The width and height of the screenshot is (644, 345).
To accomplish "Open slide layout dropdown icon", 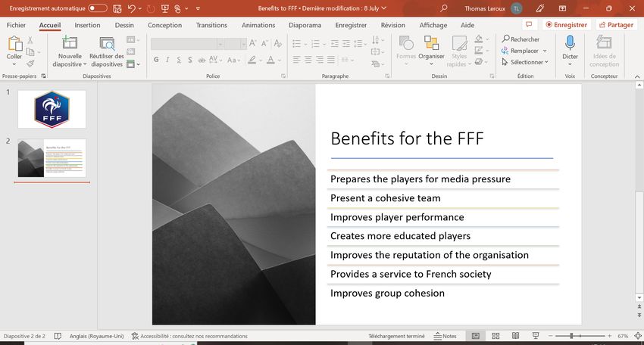I will [x=133, y=40].
